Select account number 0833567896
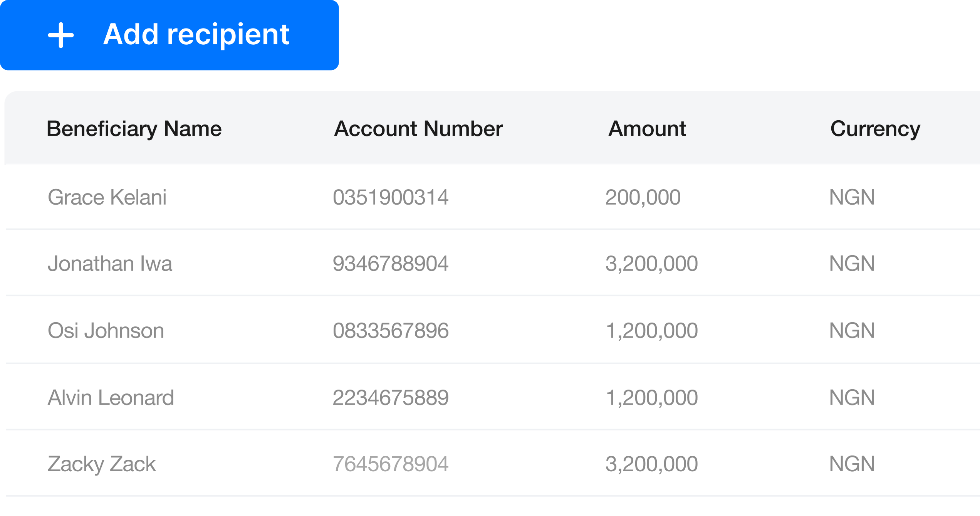 [391, 331]
